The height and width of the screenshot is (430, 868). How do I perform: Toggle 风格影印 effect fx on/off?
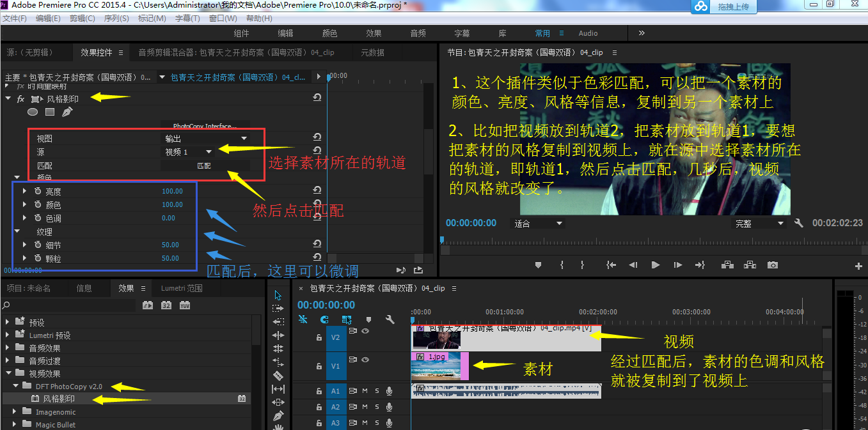coord(20,99)
